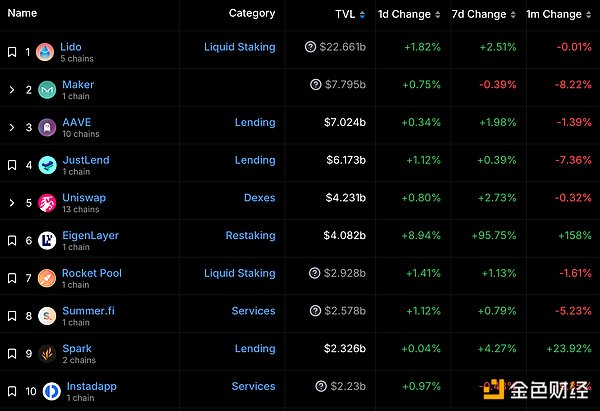600x411 pixels.
Task: Click the EigenLayer protocol logo icon
Action: 47,241
